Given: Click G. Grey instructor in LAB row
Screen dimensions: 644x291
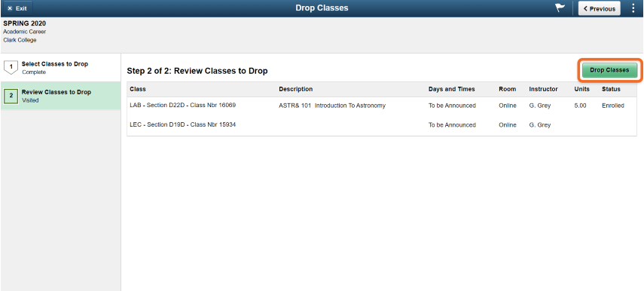Looking at the screenshot, I should (x=539, y=106).
